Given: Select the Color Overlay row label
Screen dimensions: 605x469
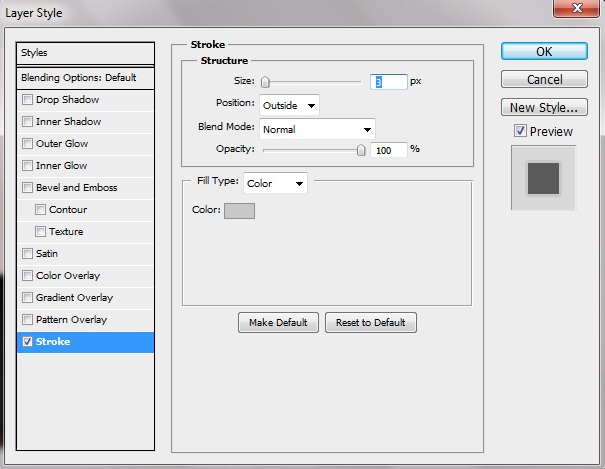Looking at the screenshot, I should tap(68, 275).
